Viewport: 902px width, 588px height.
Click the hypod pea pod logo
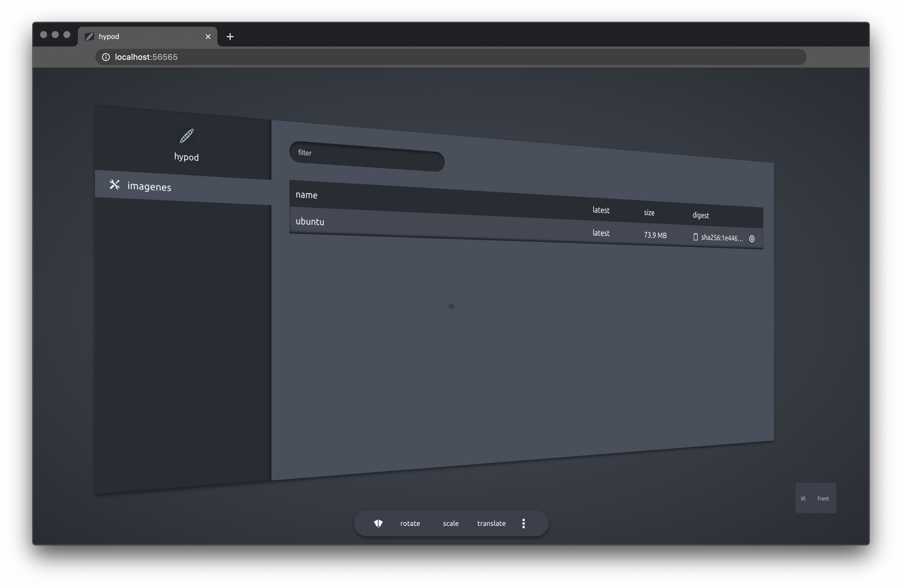tap(186, 136)
